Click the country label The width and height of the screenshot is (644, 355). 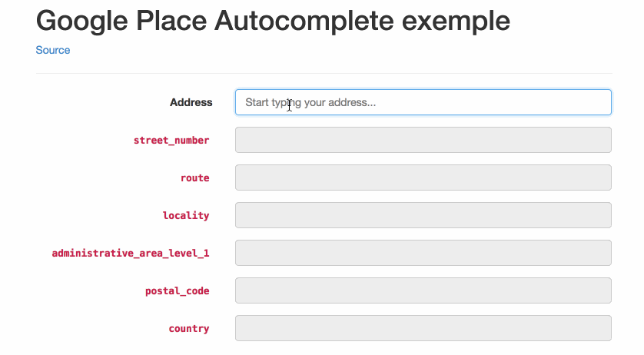(x=189, y=329)
